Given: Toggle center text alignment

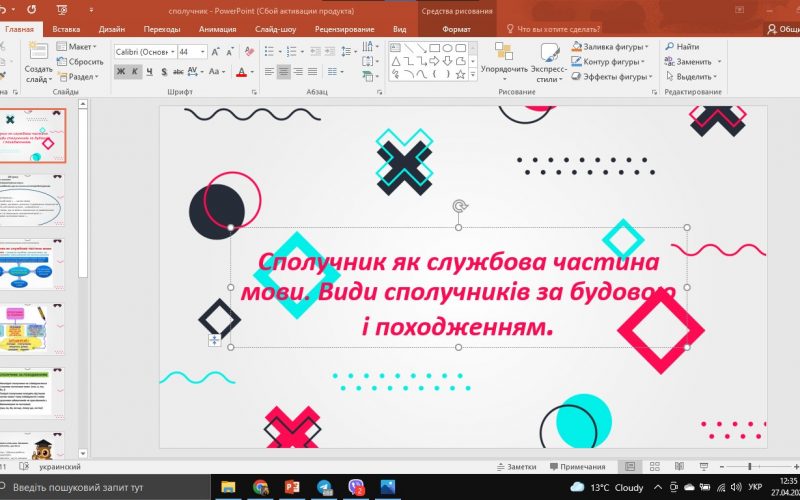Looking at the screenshot, I should tap(284, 72).
